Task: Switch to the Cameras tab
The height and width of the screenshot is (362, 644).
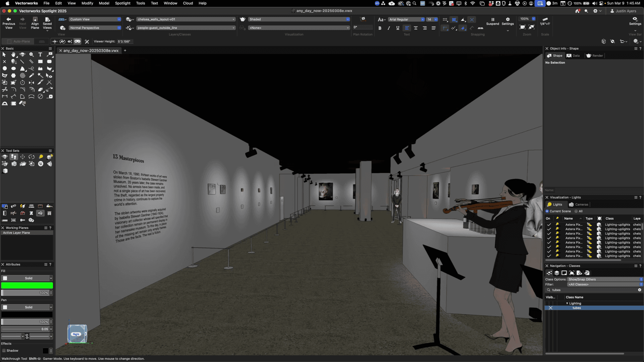Action: point(579,204)
